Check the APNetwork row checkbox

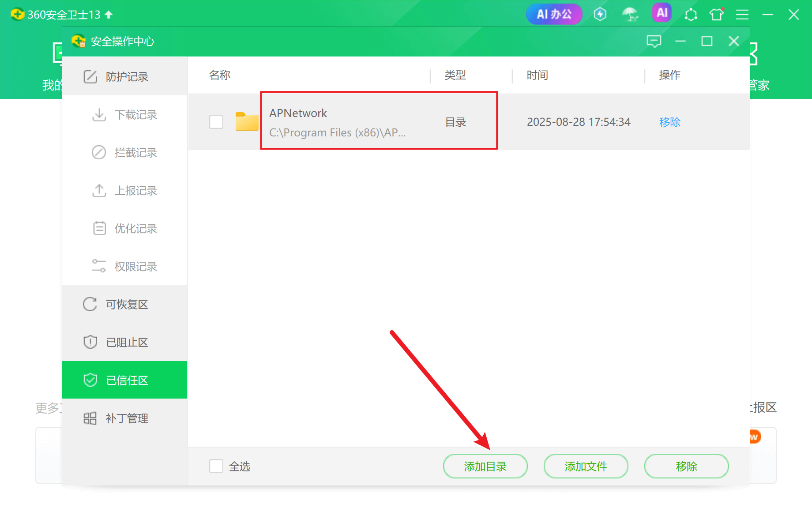pyautogui.click(x=216, y=122)
